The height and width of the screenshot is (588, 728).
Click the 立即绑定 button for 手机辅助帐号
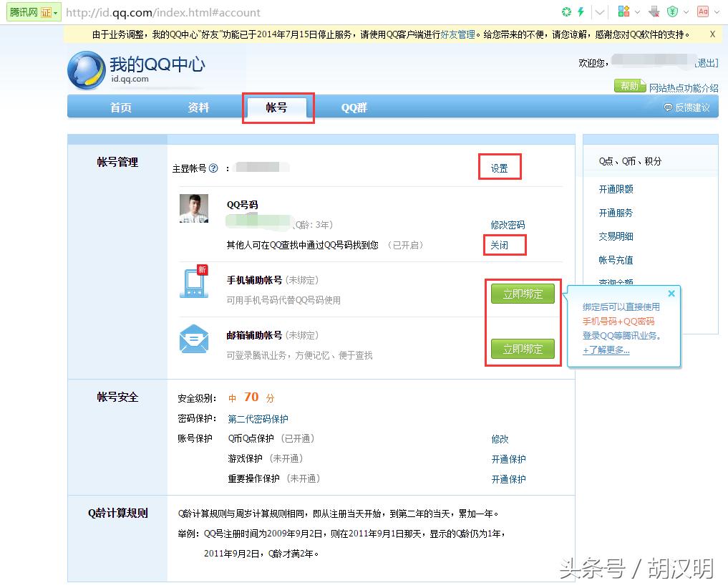523,294
